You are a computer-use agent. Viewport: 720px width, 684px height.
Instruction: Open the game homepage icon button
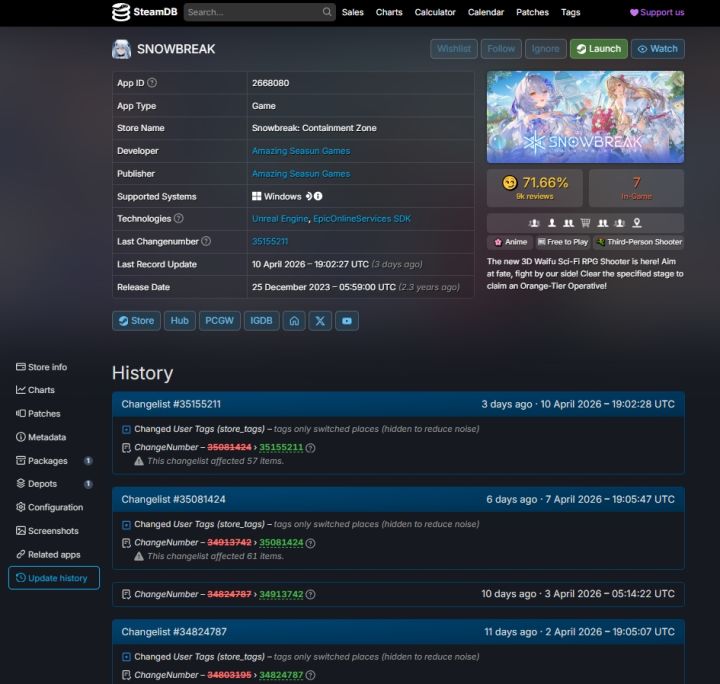(x=294, y=320)
